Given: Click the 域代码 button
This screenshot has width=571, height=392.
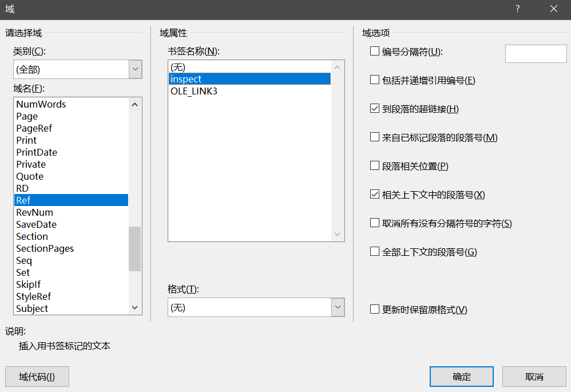Looking at the screenshot, I should point(37,376).
